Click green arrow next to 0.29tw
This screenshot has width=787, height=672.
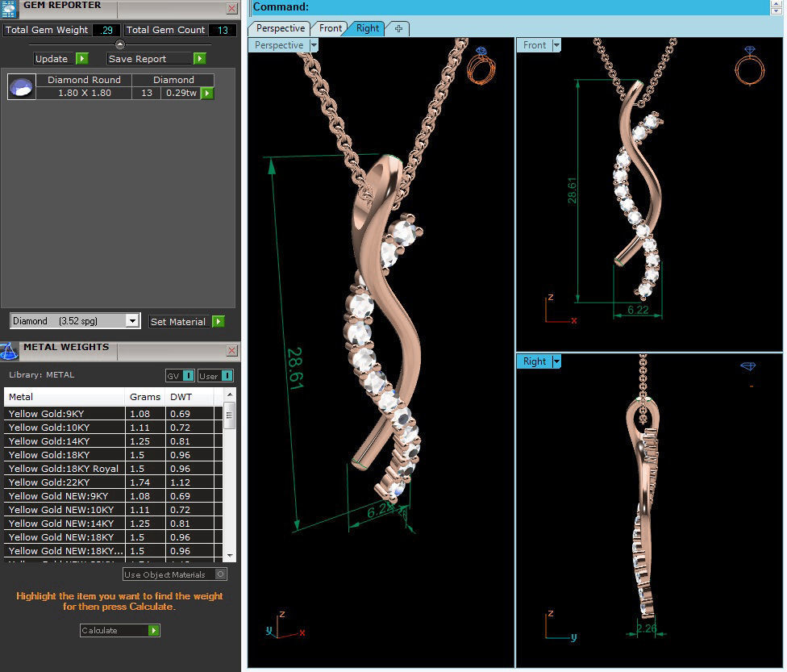[207, 93]
